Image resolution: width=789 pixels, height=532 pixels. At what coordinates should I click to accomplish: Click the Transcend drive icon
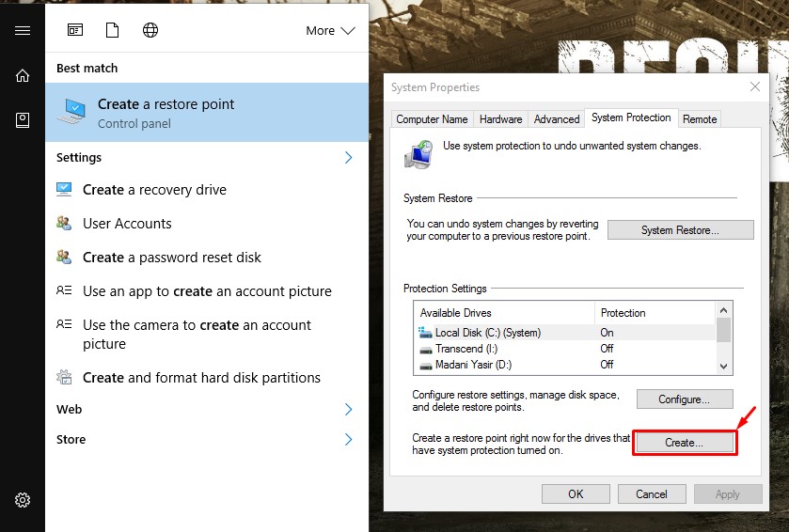click(426, 349)
